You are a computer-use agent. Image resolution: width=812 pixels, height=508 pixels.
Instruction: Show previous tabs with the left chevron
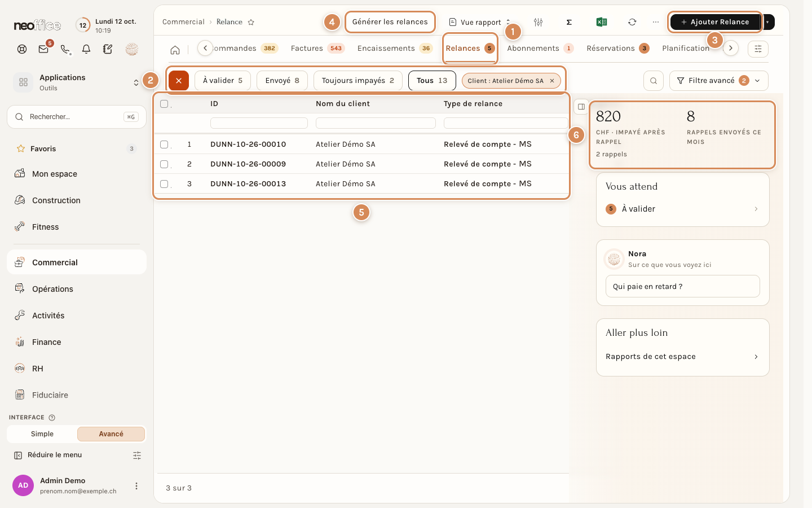[x=205, y=48]
